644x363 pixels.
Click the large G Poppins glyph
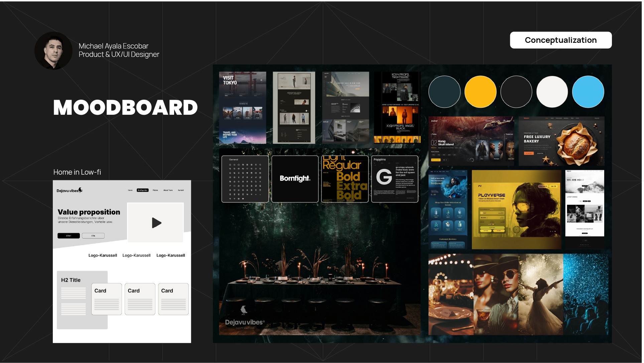(384, 177)
